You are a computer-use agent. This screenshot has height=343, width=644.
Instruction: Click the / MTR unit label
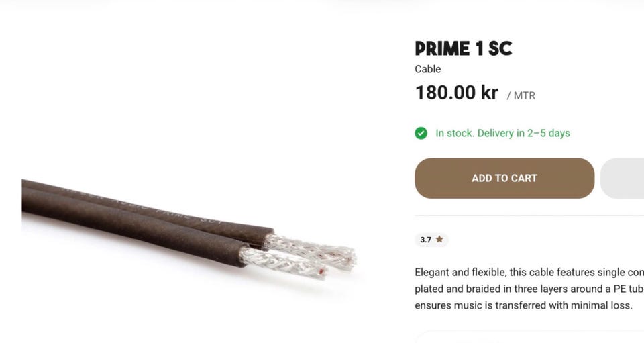[x=521, y=96]
